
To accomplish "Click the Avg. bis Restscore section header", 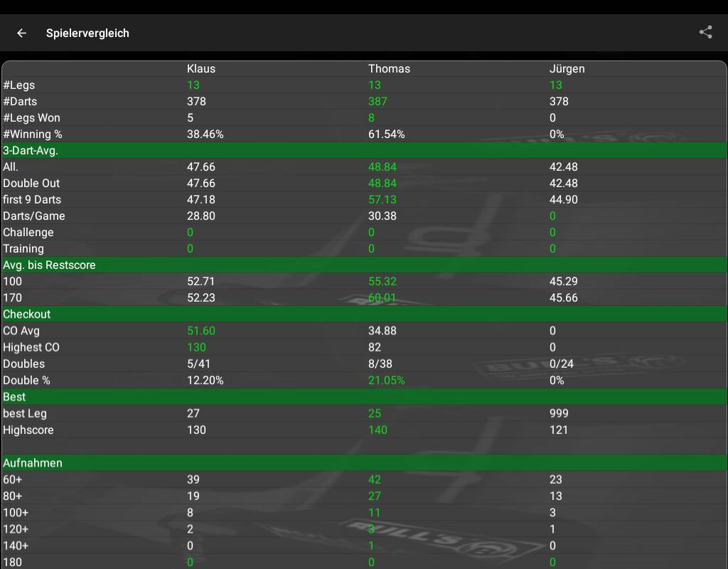I will coord(49,265).
